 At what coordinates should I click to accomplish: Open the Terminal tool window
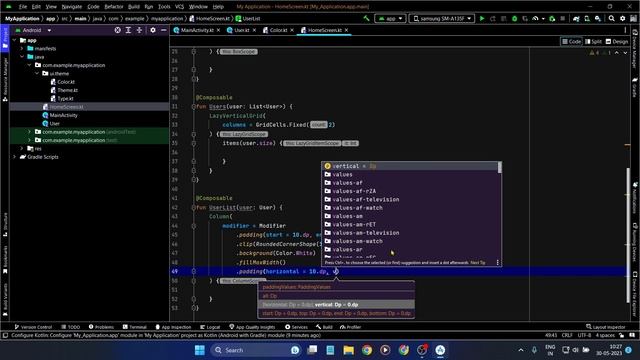(134, 327)
